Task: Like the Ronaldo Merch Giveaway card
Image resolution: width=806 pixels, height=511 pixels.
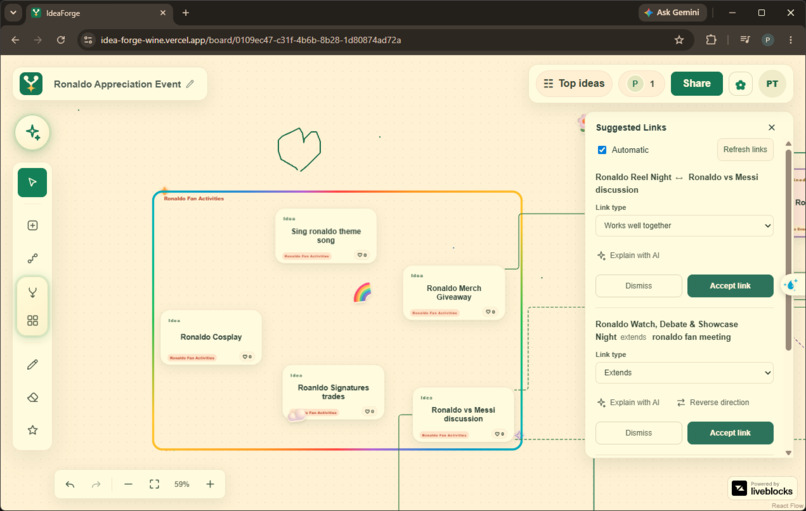Action: (x=490, y=312)
